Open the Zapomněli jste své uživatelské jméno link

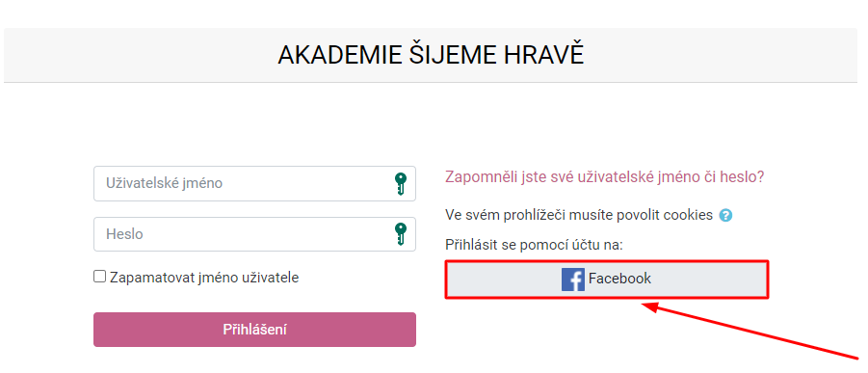(x=604, y=177)
